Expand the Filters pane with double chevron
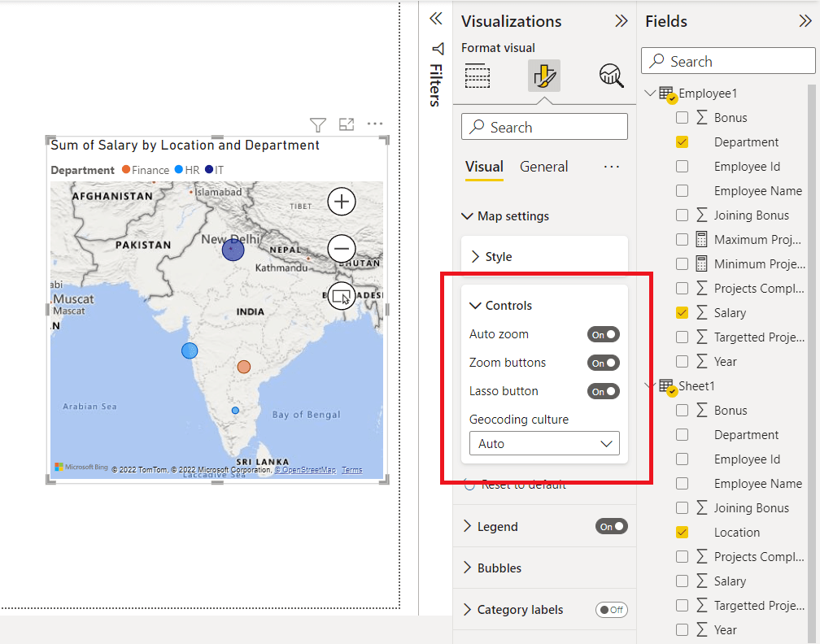Viewport: 820px width, 644px height. (x=436, y=20)
